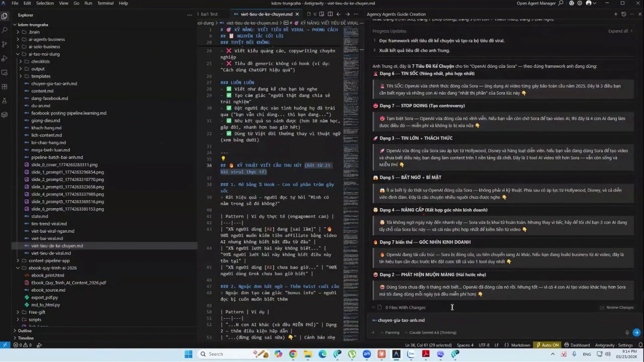The height and width of the screenshot is (362, 644).
Task: Open the File menu
Action: coord(15,3)
